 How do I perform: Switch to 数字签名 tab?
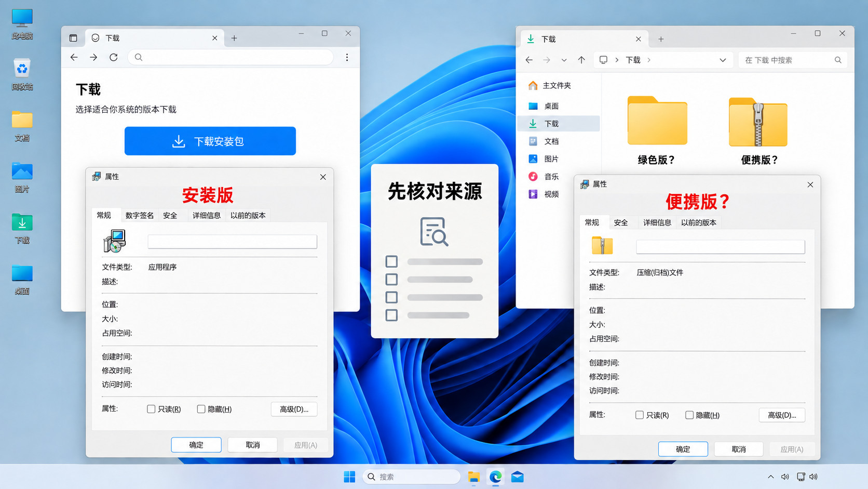[140, 215]
